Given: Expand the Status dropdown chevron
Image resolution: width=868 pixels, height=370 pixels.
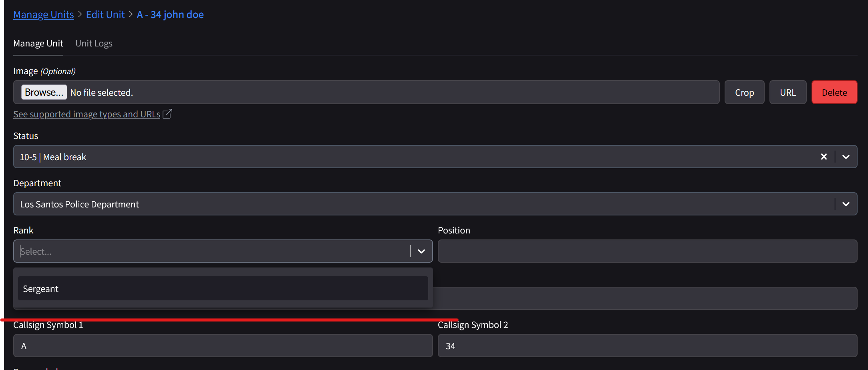Looking at the screenshot, I should tap(846, 157).
